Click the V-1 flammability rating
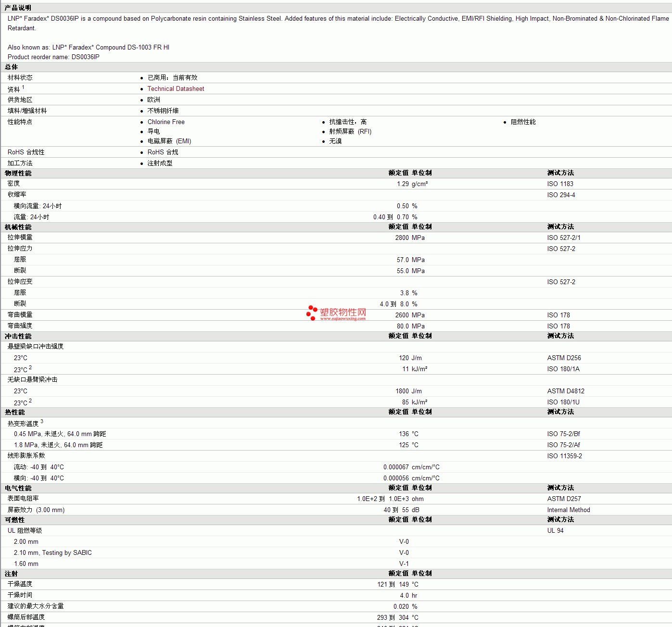 404,564
